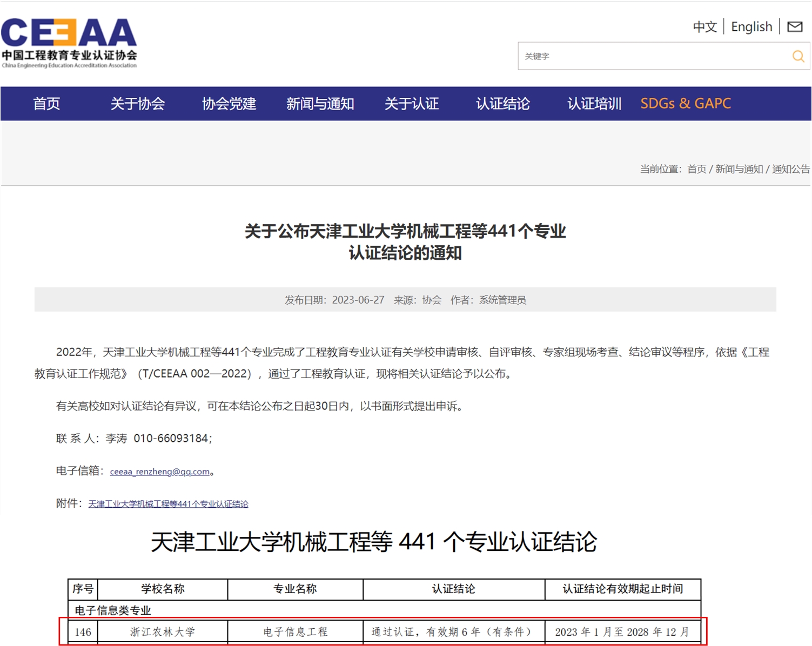Click the ceeaa_renzheng@qq.com email link
The width and height of the screenshot is (812, 646).
click(159, 472)
